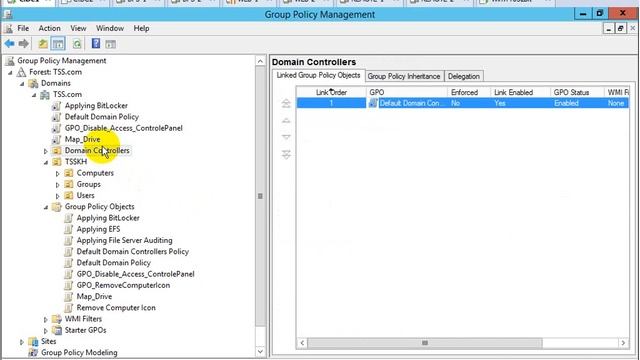The image size is (640, 360).
Task: Collapse the TSS.com domain node
Action: (x=34, y=95)
